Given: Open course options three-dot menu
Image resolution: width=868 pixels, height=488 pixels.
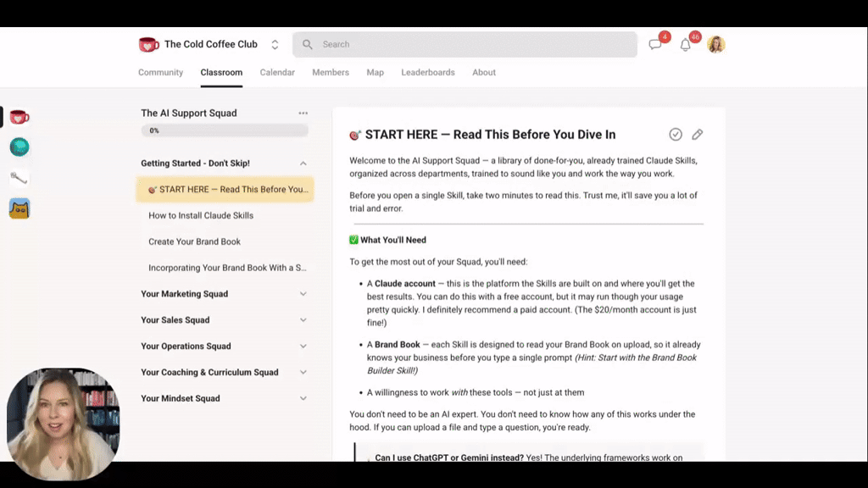Looking at the screenshot, I should point(303,113).
